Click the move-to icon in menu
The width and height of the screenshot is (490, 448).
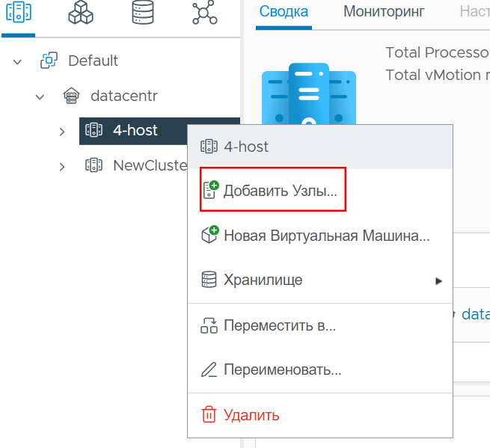(209, 325)
